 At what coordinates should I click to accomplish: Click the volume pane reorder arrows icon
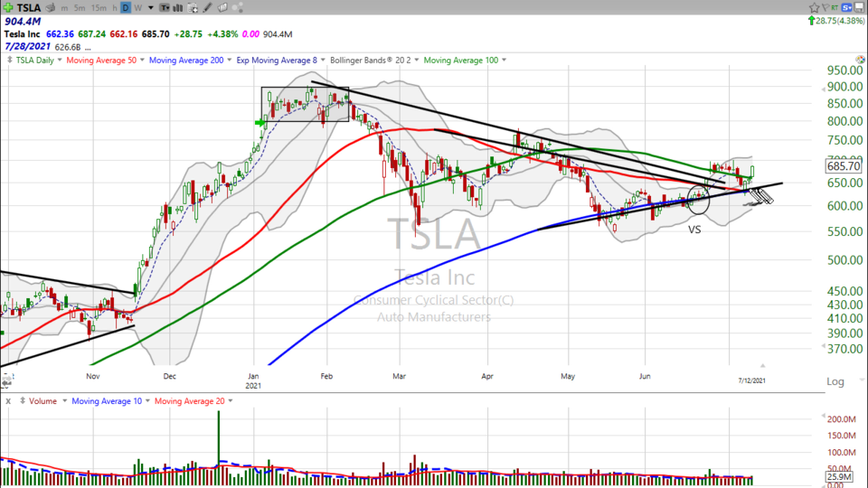click(22, 400)
